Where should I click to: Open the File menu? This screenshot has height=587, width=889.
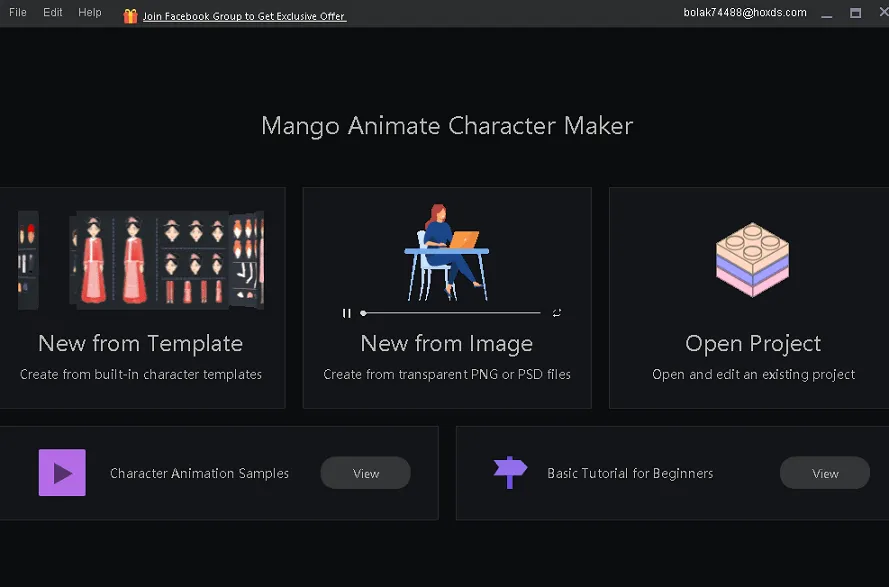[x=18, y=13]
